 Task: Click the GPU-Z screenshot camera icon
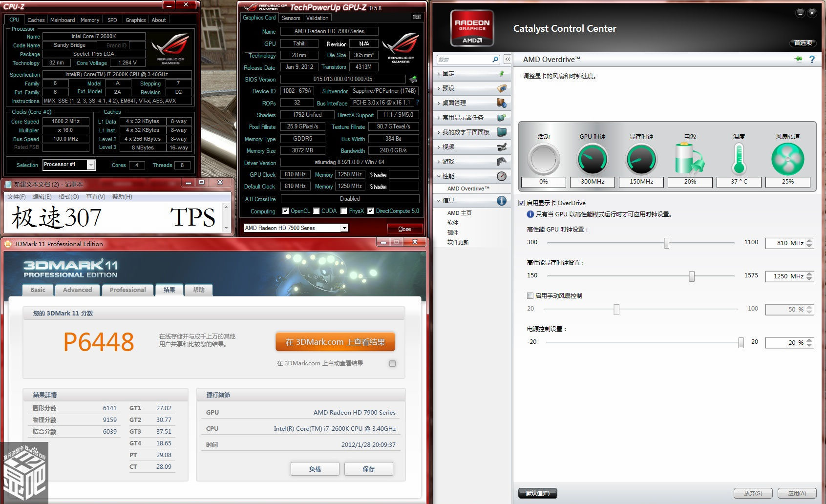pos(417,17)
